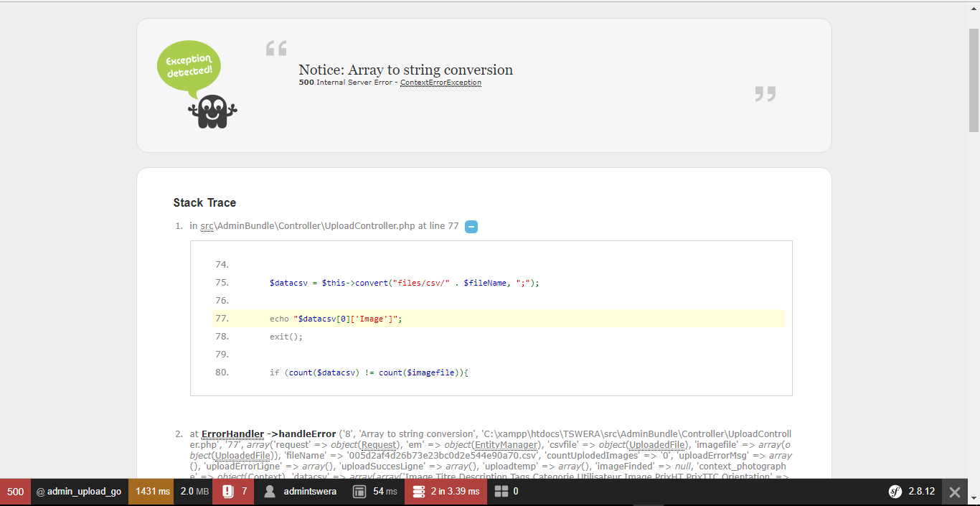
Task: Open the Symfony profiler timer panel
Action: (x=151, y=492)
